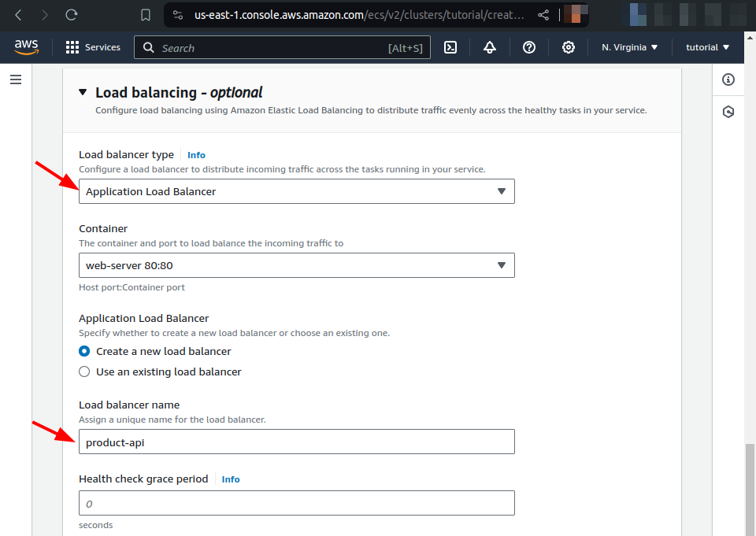Open the tutorial account menu

tap(707, 47)
